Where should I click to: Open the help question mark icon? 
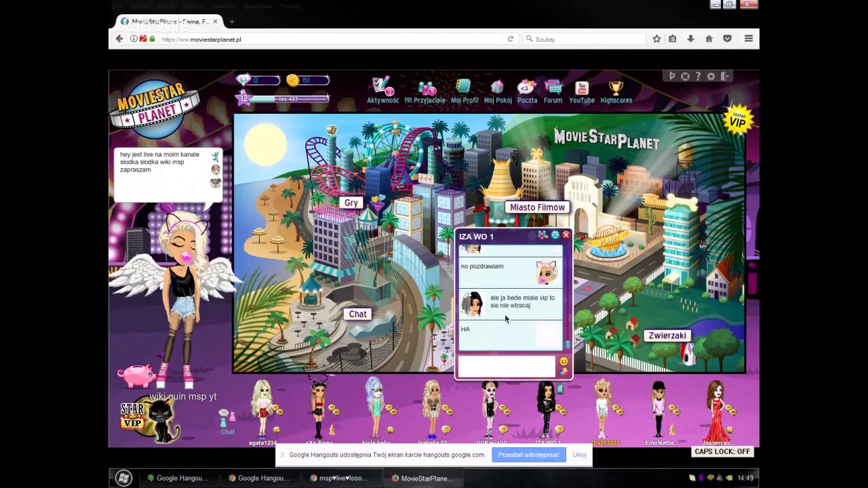tap(698, 76)
